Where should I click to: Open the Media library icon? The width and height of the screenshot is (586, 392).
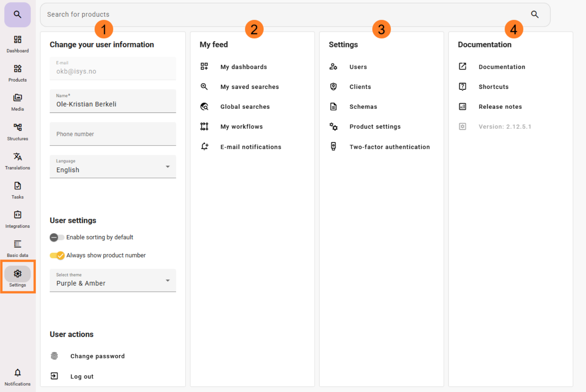pos(17,102)
